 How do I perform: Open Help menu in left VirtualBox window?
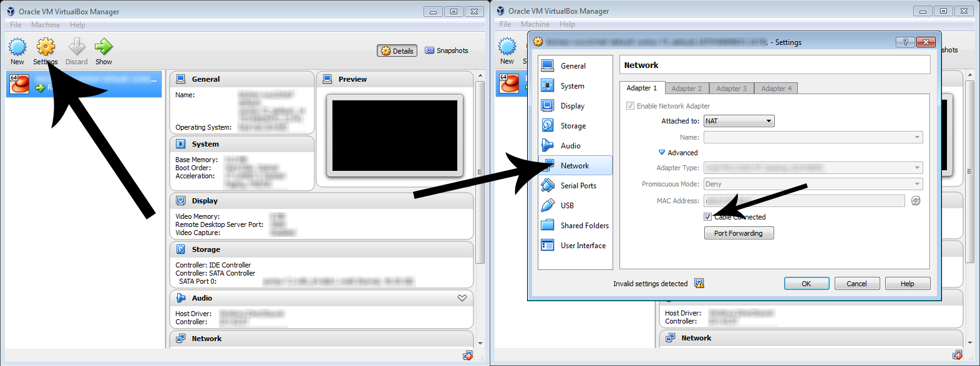click(x=77, y=25)
